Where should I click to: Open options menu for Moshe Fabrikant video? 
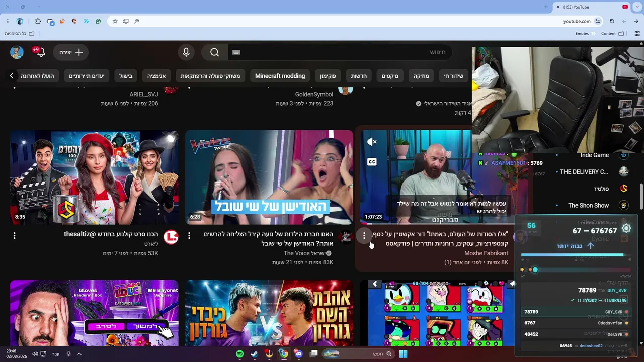pyautogui.click(x=364, y=236)
